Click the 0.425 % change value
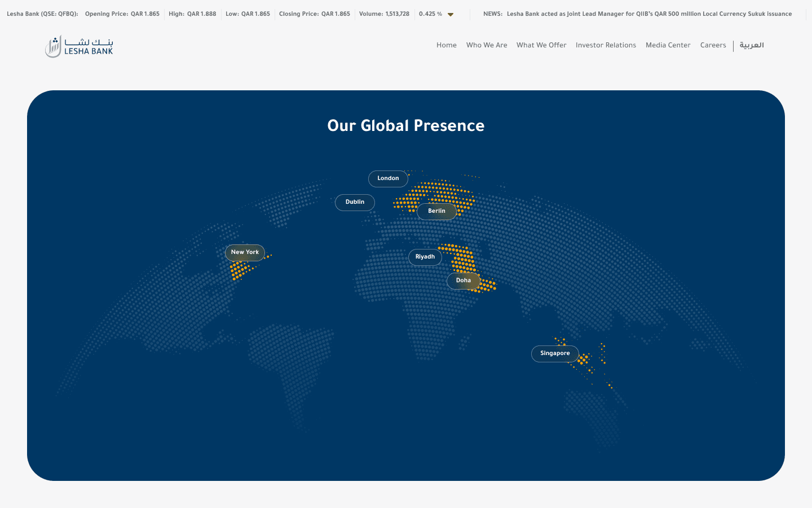Viewport: 812px width, 508px height. coord(430,14)
